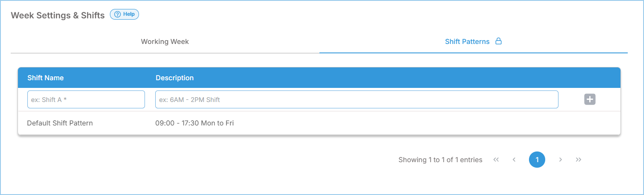Click the Week Settings & Shifts heading
This screenshot has height=195, width=644.
point(58,15)
